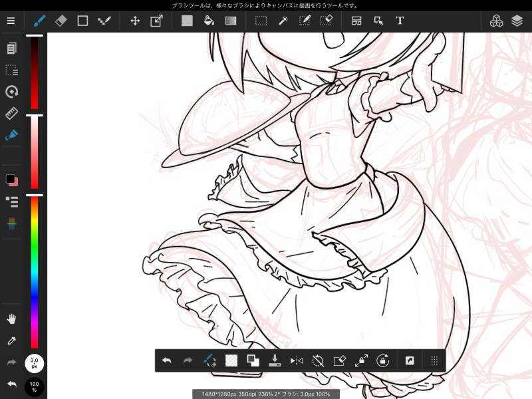Open the ruler snap settings
The height and width of the screenshot is (399, 532).
[x=11, y=113]
